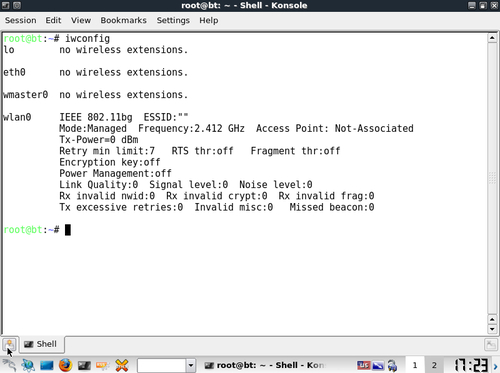Click the terminal vertical scrollbar track

coord(492,178)
